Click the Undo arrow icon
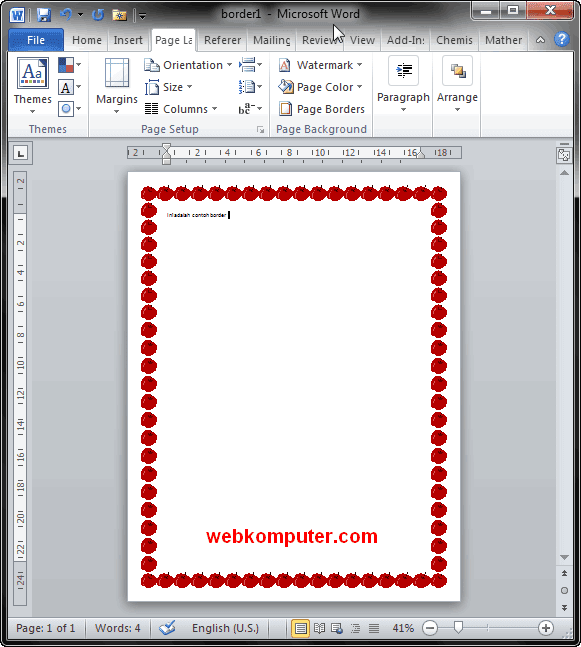Image resolution: width=581 pixels, height=647 pixels. [66, 15]
